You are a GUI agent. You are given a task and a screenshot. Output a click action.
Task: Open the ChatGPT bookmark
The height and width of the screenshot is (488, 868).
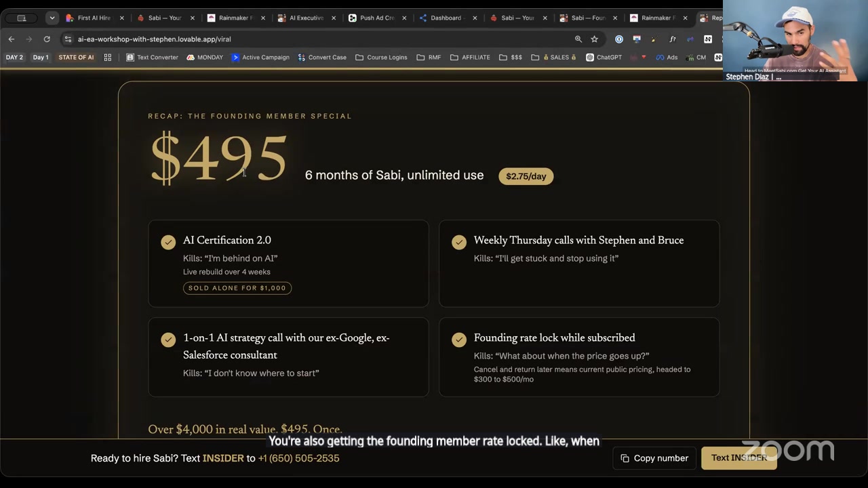(604, 58)
